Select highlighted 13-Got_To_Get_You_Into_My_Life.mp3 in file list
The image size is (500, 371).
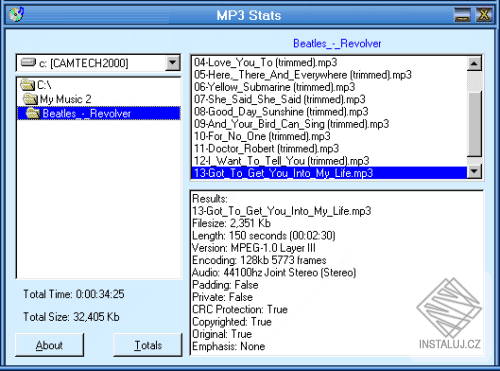pos(329,173)
